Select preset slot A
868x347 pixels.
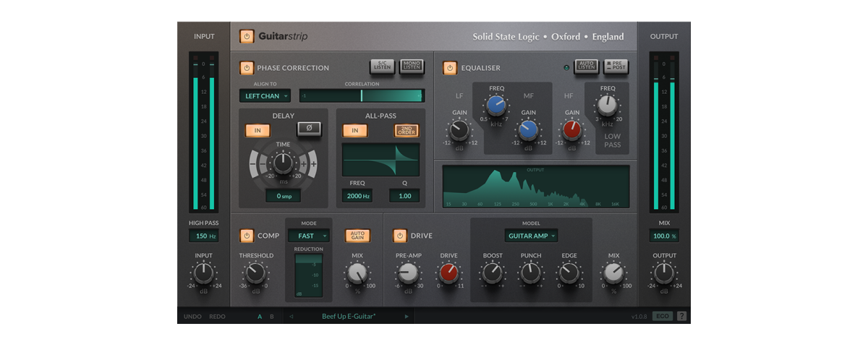coord(260,317)
